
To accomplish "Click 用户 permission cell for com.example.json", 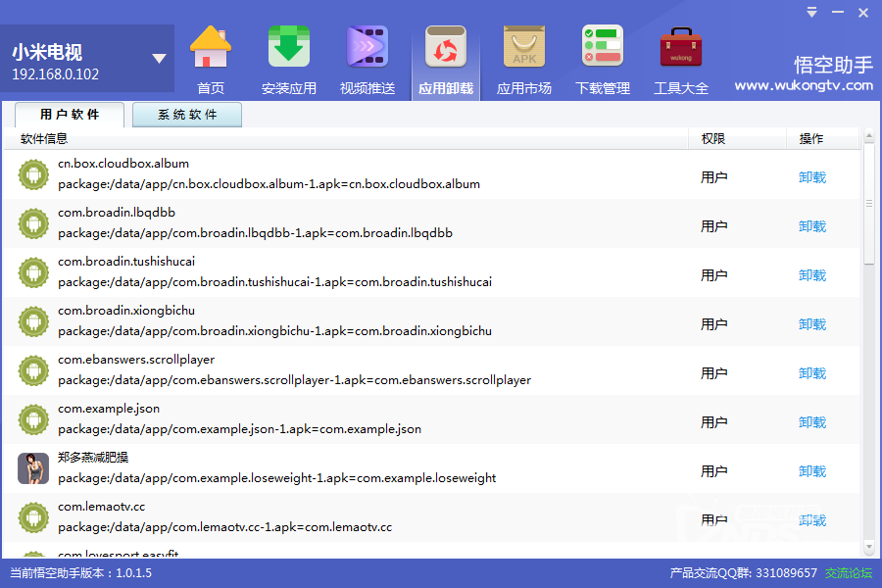I will 713,422.
